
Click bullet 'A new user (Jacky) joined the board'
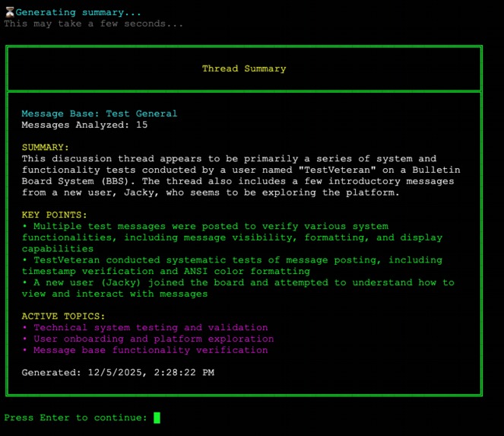pyautogui.click(x=238, y=282)
